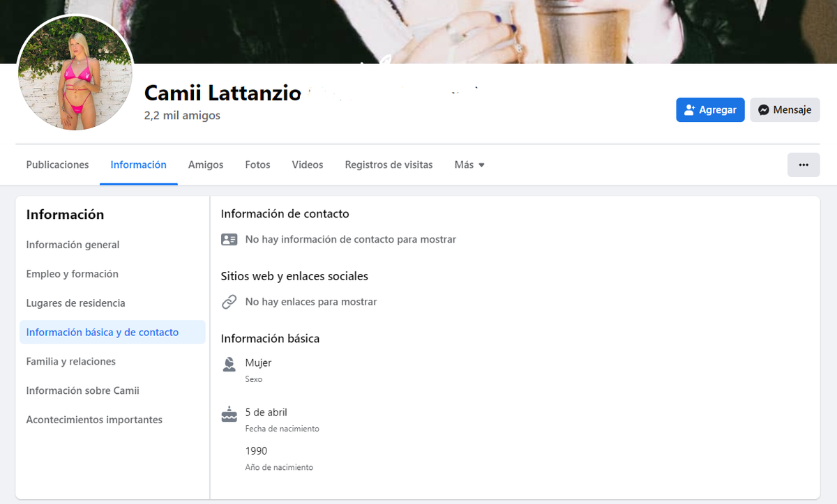This screenshot has width=837, height=504.
Task: Go to Lugares de residencia
Action: (75, 303)
